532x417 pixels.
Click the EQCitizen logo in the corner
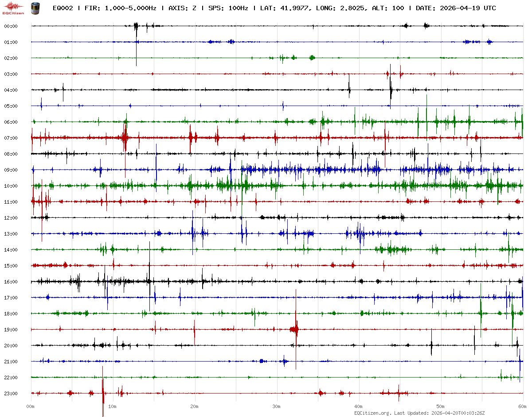tap(13, 8)
